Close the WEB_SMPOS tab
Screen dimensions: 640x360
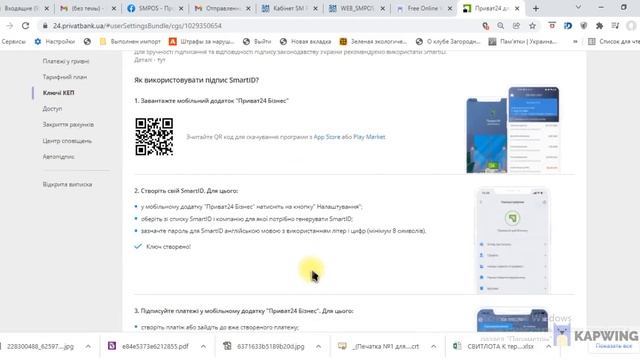383,8
